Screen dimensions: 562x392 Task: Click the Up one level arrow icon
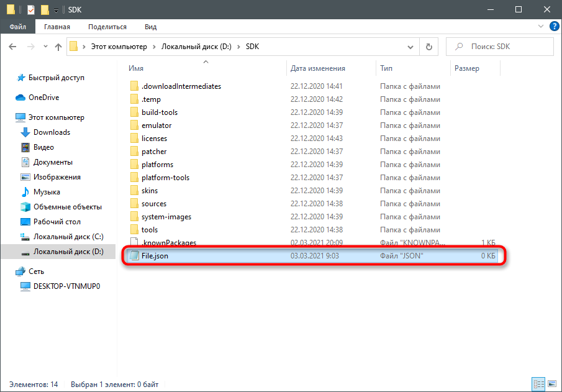(58, 47)
